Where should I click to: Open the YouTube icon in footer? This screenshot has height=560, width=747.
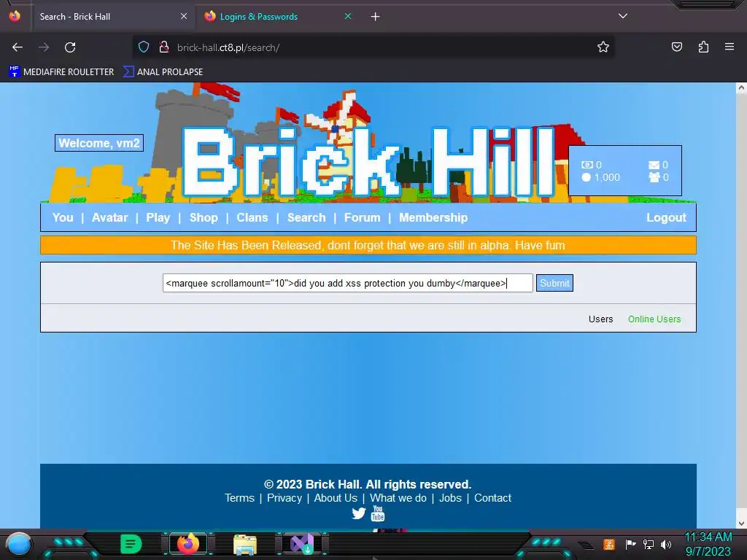click(378, 513)
